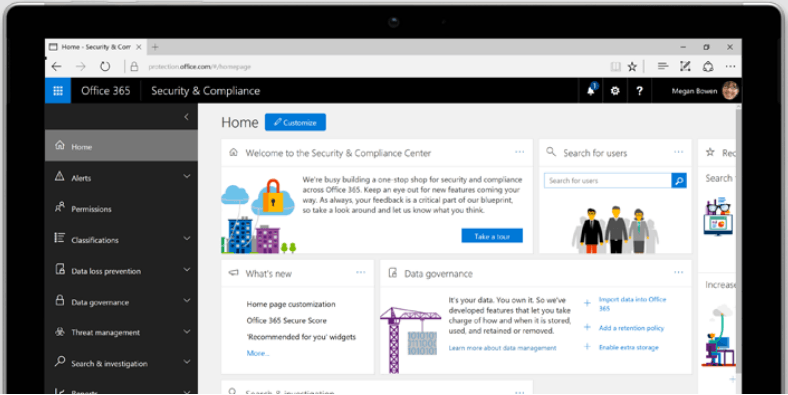Open 'Recommended for you' widgets news item

click(301, 337)
